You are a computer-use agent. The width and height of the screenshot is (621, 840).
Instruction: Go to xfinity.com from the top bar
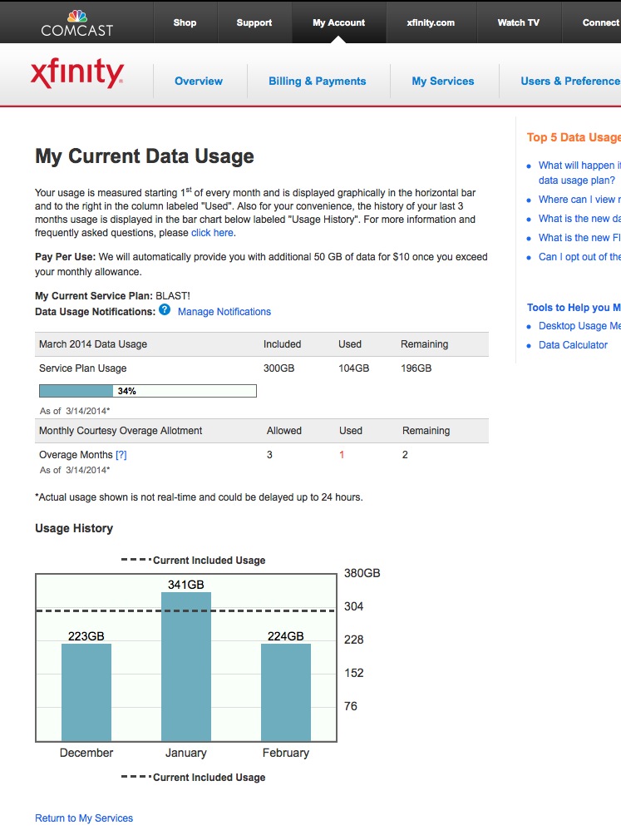(x=431, y=22)
